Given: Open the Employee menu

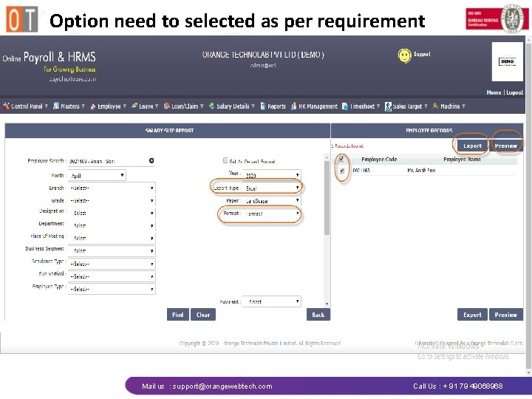Looking at the screenshot, I should pos(108,106).
